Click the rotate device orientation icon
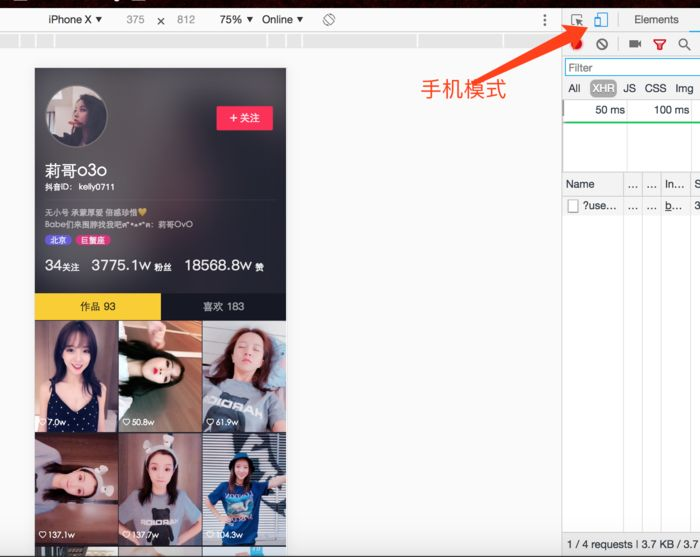Screen dimensions: 700x557 pyautogui.click(x=329, y=20)
